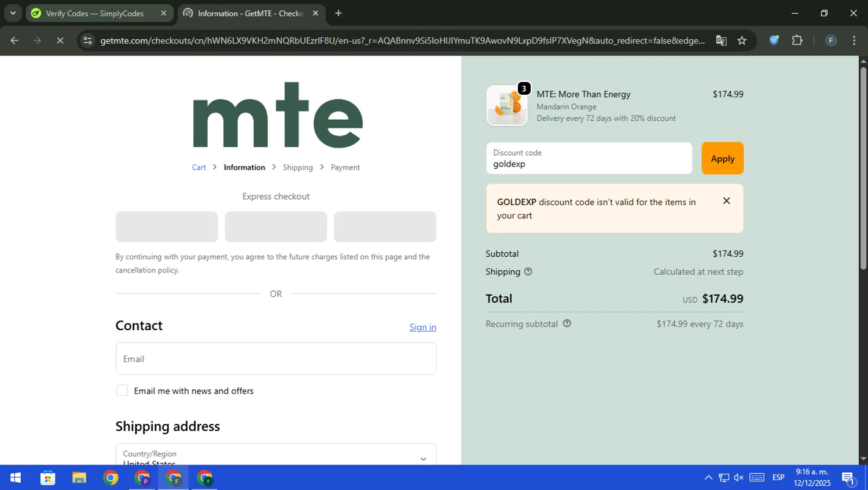Click 'Delivery every 72 days with 20% discount'

click(x=606, y=118)
